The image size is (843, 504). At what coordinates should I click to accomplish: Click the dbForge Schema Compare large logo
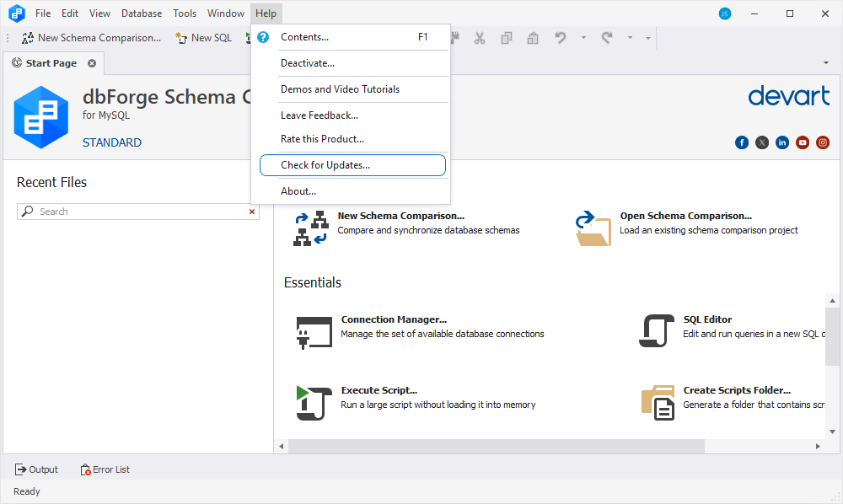click(40, 117)
